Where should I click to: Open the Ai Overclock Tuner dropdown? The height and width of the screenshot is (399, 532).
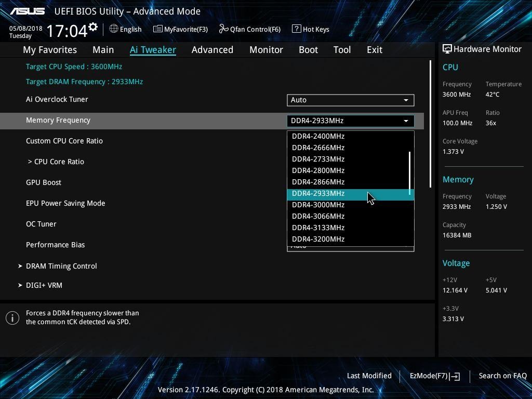(x=350, y=100)
